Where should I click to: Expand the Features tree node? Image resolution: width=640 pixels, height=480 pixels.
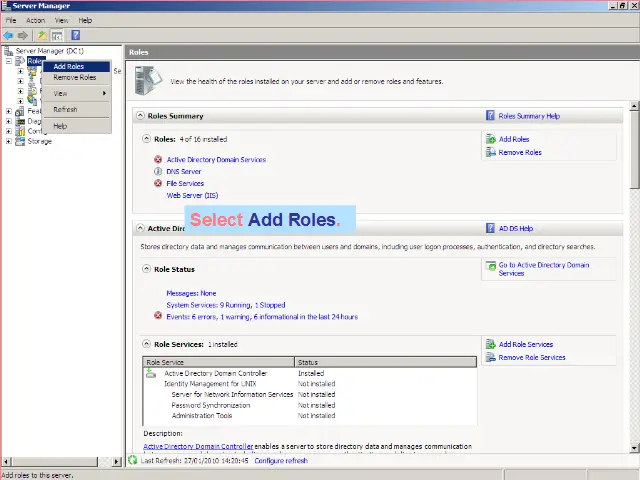(x=9, y=111)
